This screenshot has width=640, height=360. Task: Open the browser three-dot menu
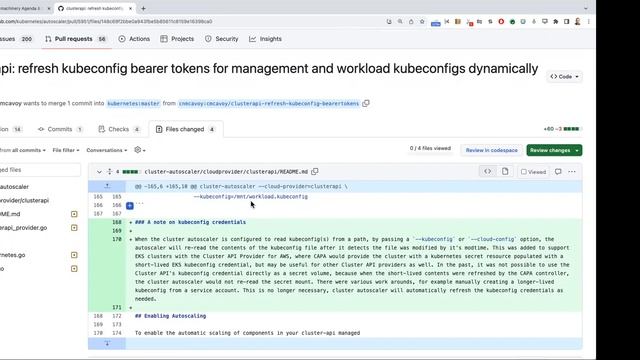(588, 22)
